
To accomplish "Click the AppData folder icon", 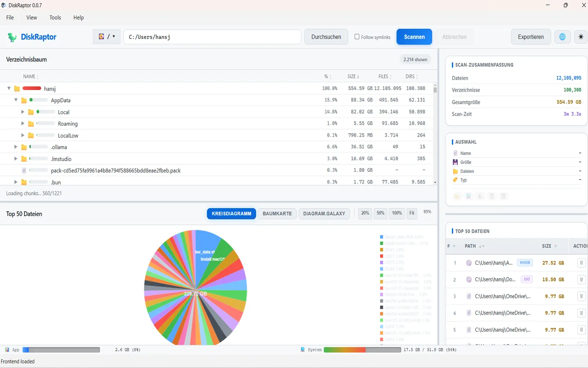I will click(x=24, y=100).
